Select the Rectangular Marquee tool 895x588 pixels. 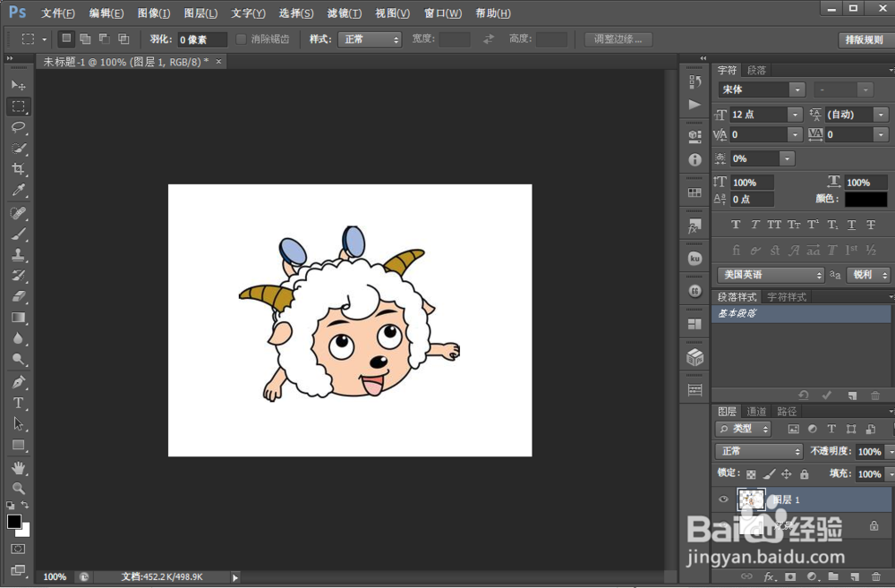coord(18,107)
